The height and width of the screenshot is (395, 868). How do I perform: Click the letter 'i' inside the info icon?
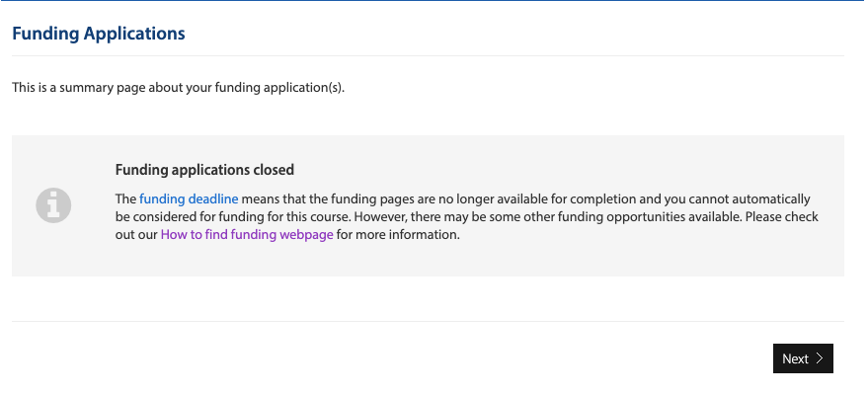click(53, 205)
